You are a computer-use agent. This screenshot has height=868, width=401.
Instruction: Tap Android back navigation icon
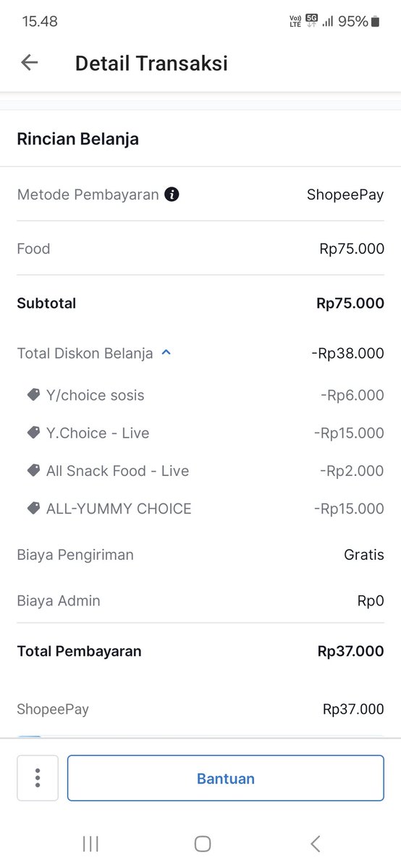click(315, 843)
